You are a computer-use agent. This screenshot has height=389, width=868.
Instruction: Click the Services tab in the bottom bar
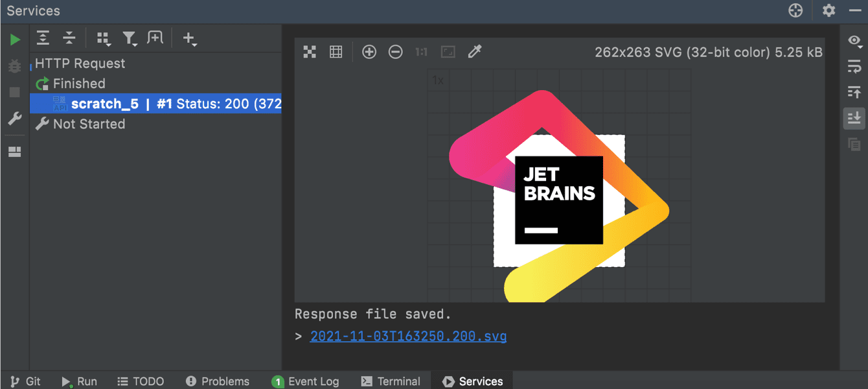[x=473, y=381]
